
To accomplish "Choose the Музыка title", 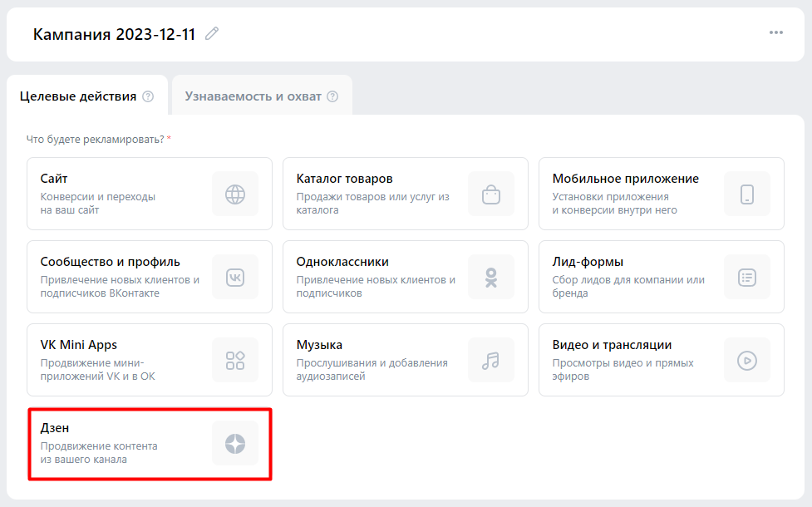I will point(319,345).
